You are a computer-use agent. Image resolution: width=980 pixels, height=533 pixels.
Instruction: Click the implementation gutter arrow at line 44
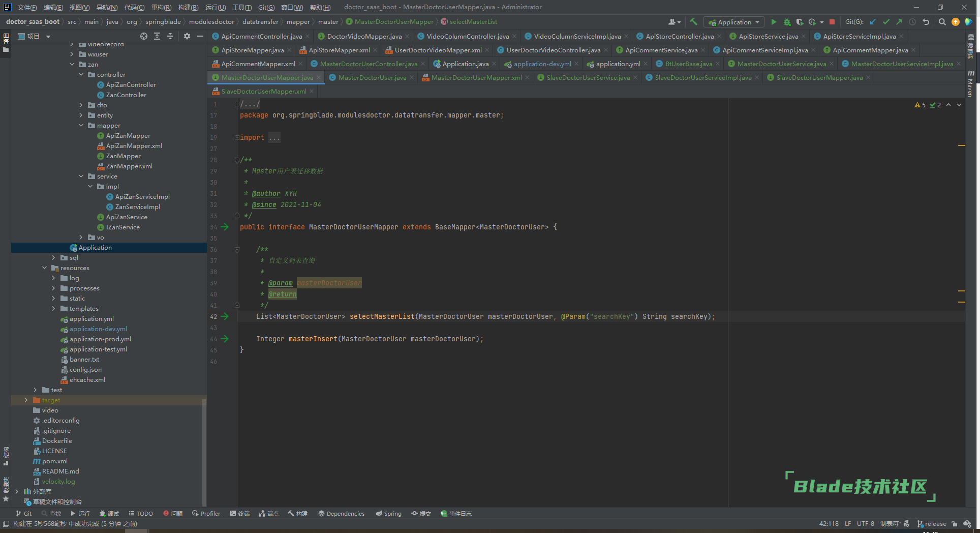coord(225,339)
